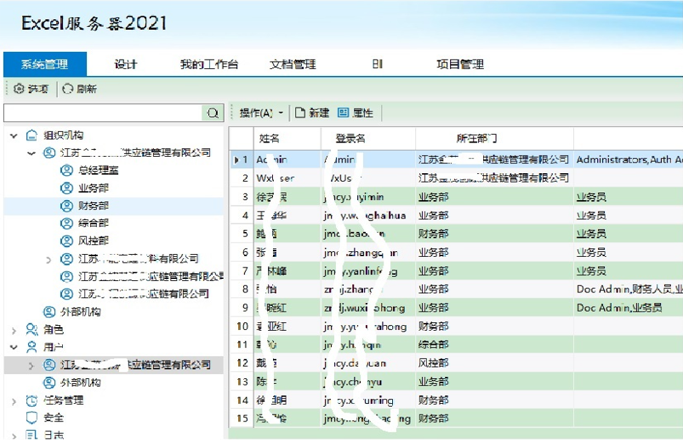Go to the 文档管理 tab
683x440 pixels.
292,64
